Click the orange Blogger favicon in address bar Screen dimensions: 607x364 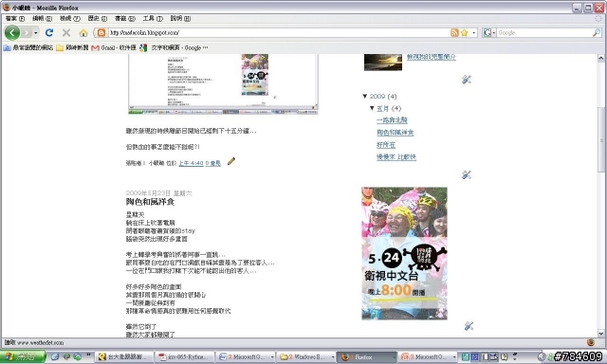[101, 33]
